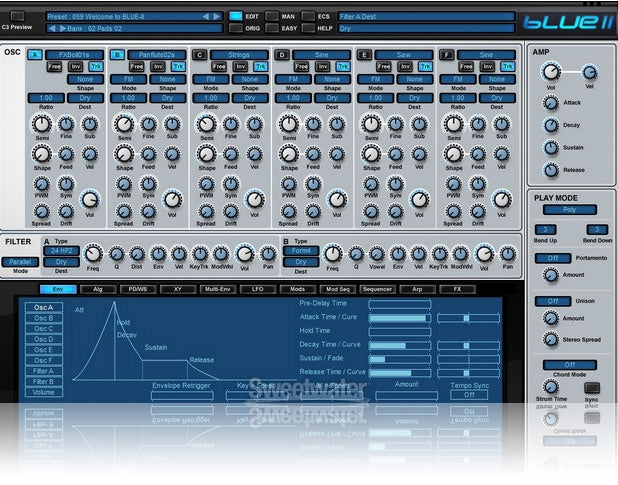The height and width of the screenshot is (485, 618).
Task: Open Oscillator E Saw waveform dropdown
Action: point(404,55)
